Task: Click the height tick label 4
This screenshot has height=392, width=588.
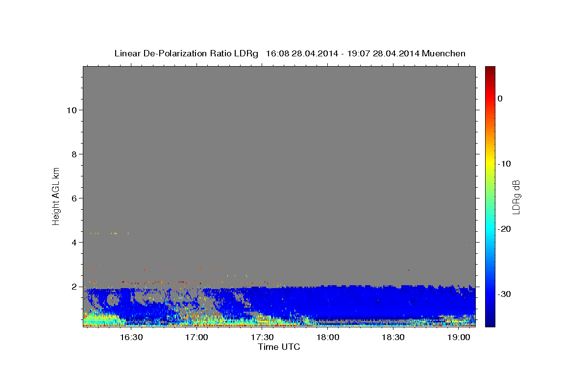Action: 74,243
